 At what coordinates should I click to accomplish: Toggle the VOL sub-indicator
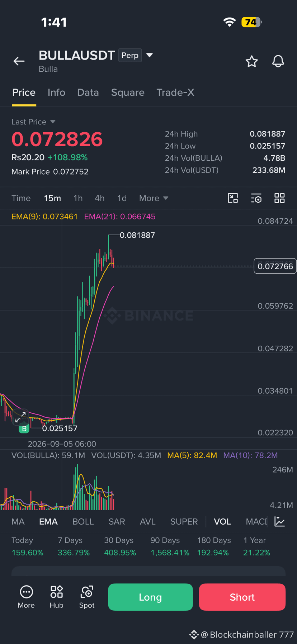pos(222,522)
